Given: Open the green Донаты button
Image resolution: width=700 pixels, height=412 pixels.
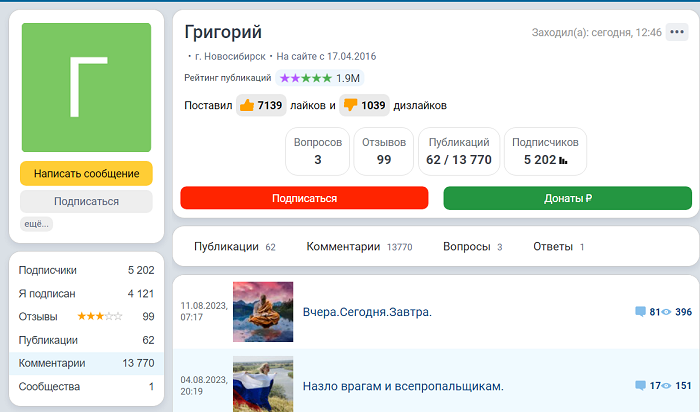Looking at the screenshot, I should [567, 198].
